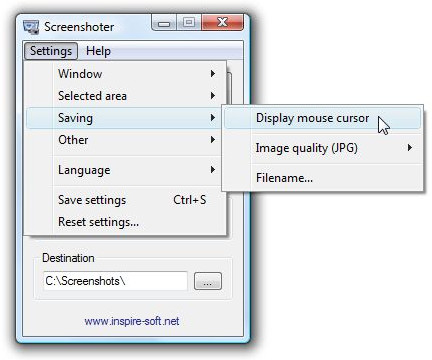Open the Filename... dialog option

click(322, 178)
